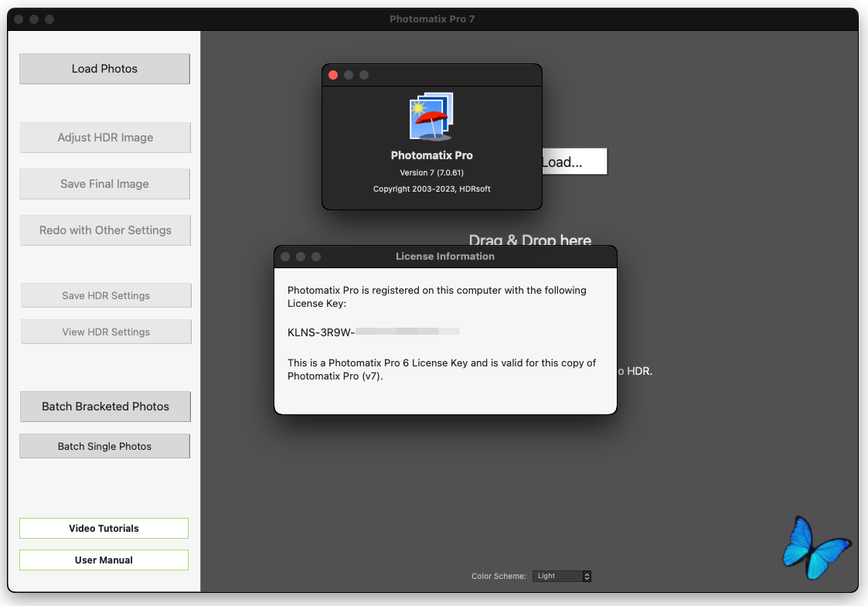This screenshot has width=868, height=606.
Task: Click Save Final Image button
Action: pos(104,184)
